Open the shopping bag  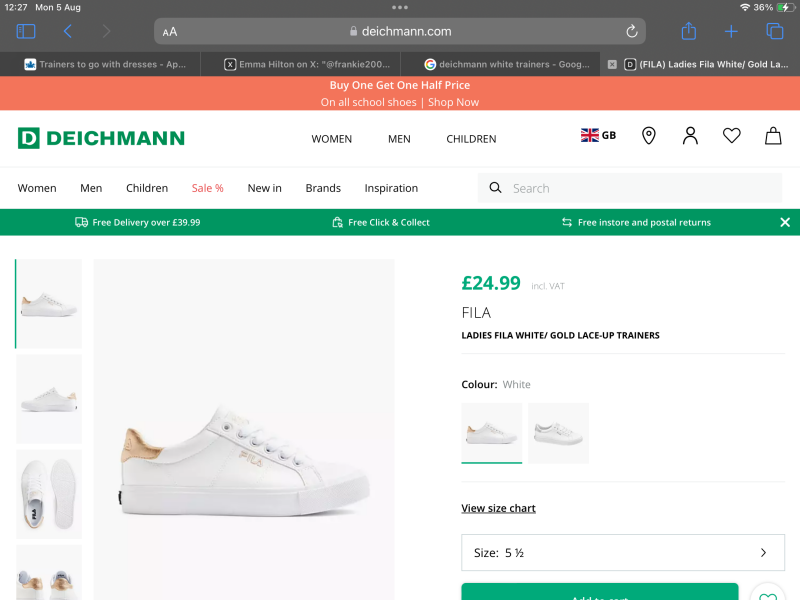pos(773,136)
